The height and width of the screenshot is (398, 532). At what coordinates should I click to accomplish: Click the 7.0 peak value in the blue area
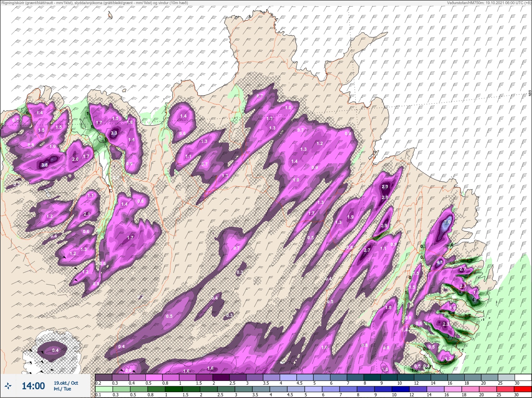point(448,222)
